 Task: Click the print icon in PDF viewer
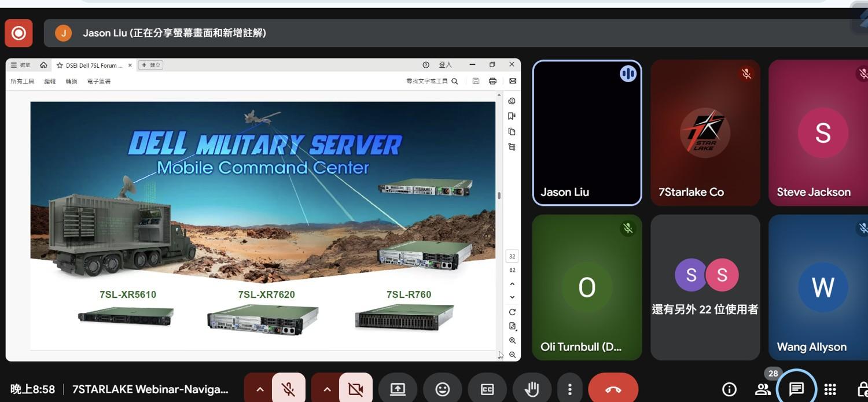(492, 82)
